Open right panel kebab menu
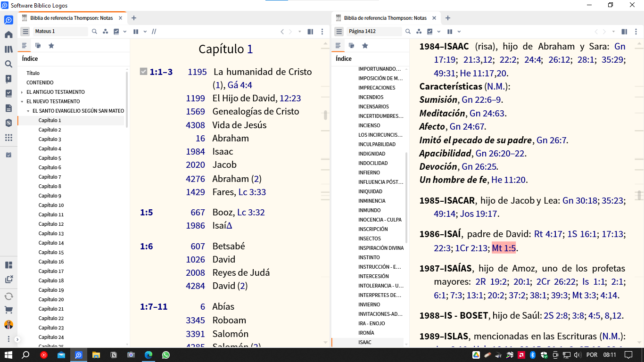The height and width of the screenshot is (362, 644). pyautogui.click(x=636, y=32)
